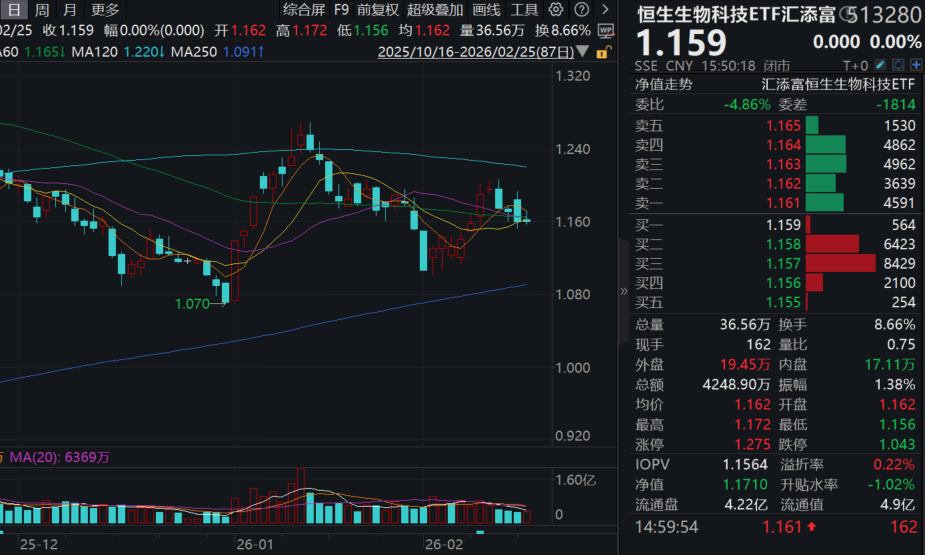Screen dimensions: 925x555
Task: Click the help question mark icon
Action: pos(581,10)
